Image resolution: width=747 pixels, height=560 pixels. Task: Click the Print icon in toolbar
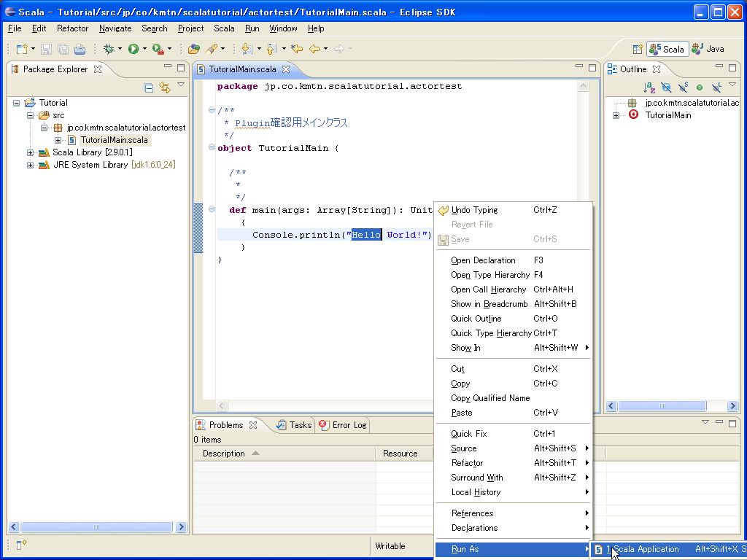80,49
